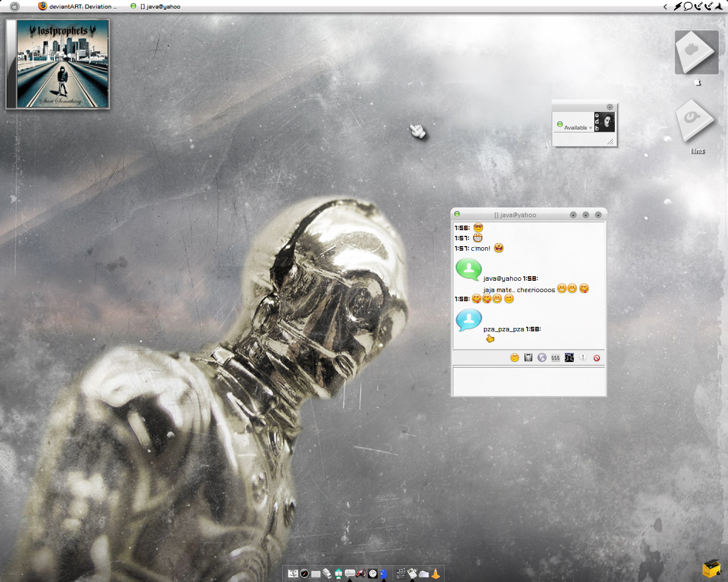Open the films drive on the desktop
Screen dimensions: 728x582
(x=695, y=120)
